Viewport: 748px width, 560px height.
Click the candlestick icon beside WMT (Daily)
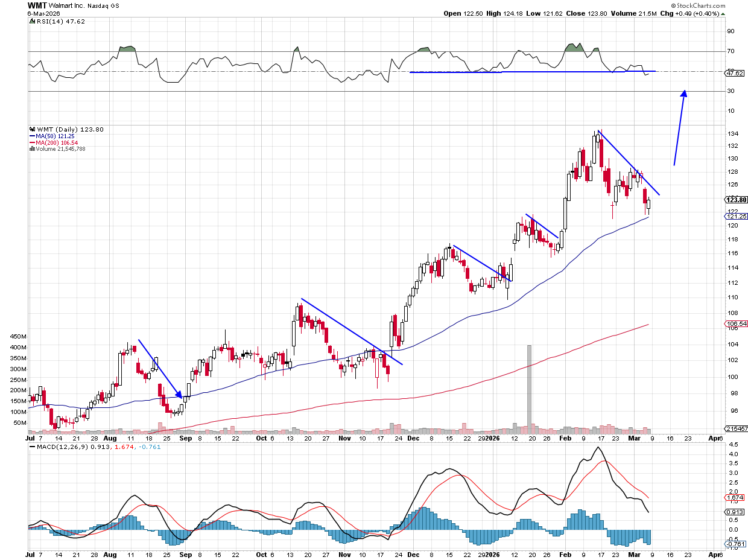tap(31, 130)
